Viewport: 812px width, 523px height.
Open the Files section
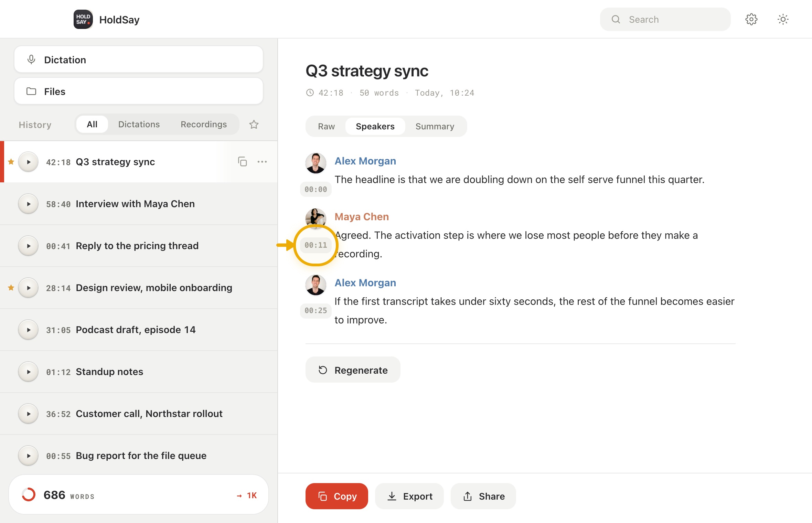[139, 91]
